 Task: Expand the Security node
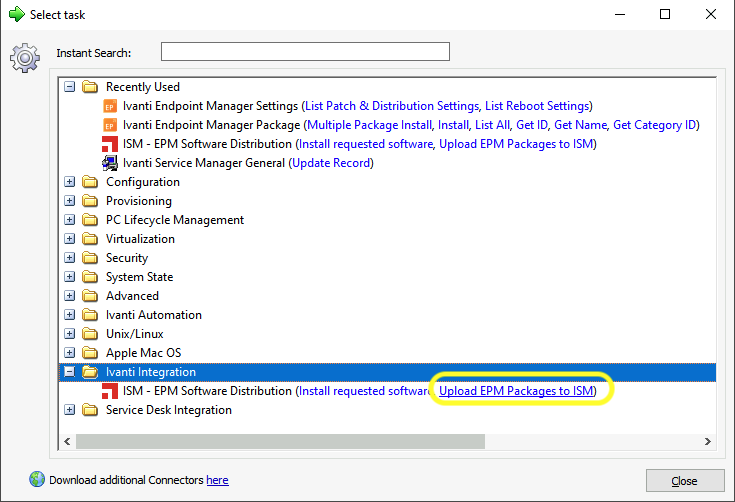coord(69,258)
